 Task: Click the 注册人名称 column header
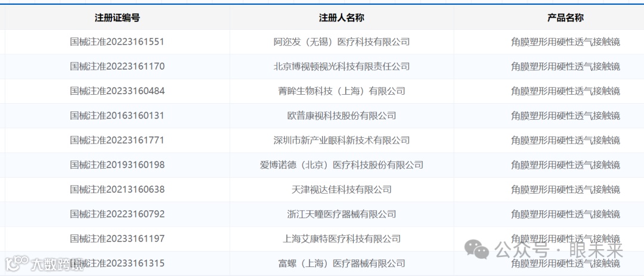point(341,18)
